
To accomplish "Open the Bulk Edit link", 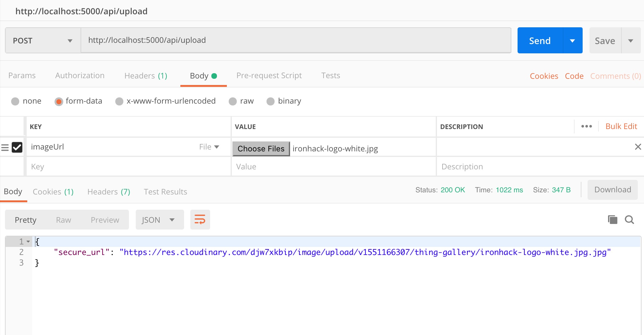I will (x=621, y=126).
